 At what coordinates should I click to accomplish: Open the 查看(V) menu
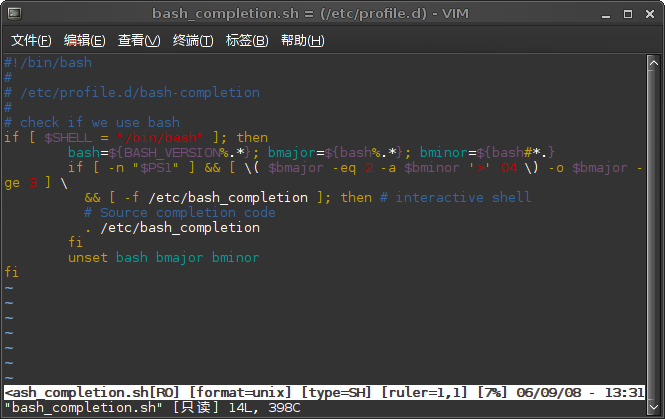[x=139, y=41]
